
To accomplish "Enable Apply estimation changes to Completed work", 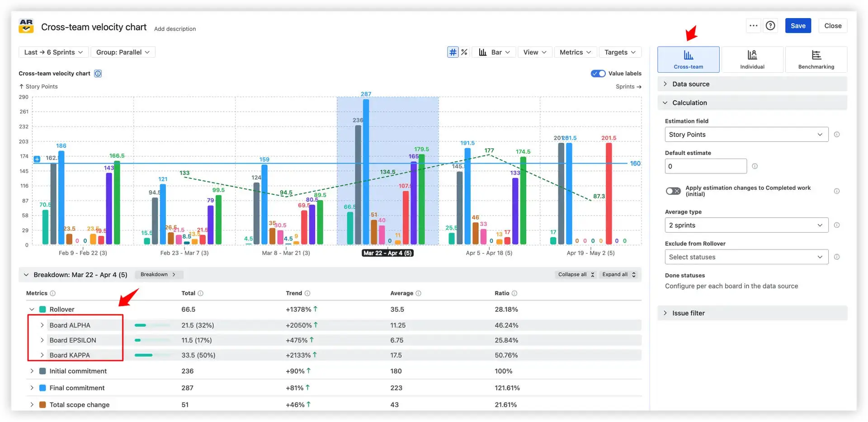I will 673,191.
